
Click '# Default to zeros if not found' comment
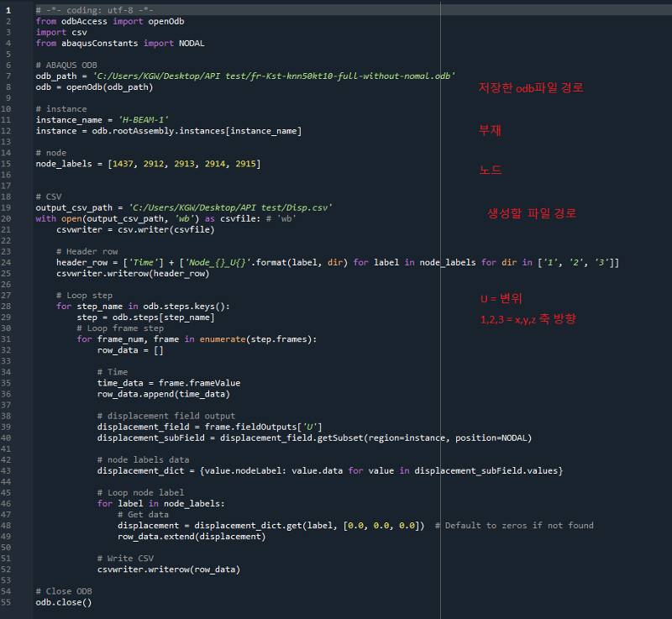tap(514, 526)
